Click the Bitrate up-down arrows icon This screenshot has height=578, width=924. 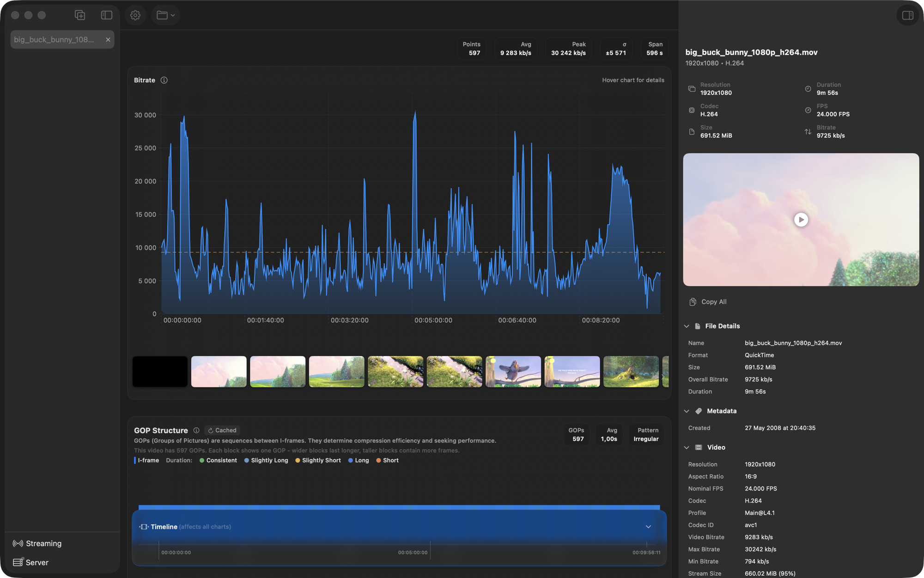(808, 132)
